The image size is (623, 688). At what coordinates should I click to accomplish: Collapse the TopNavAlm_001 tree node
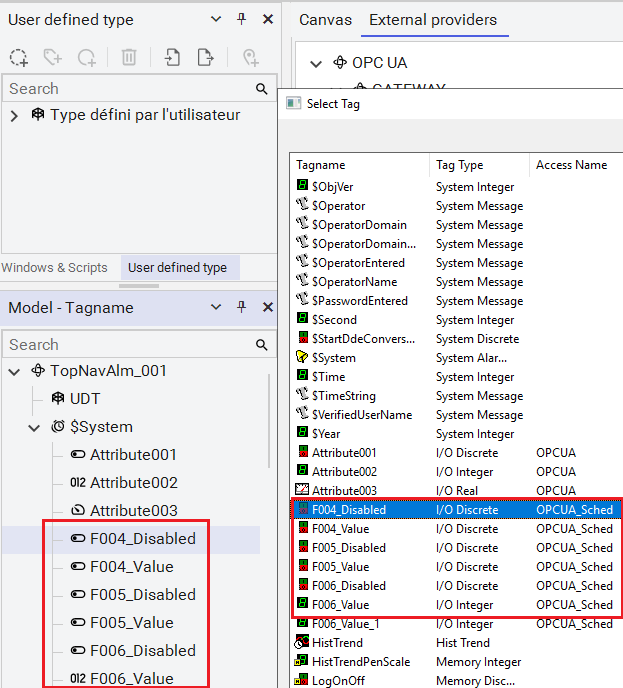pyautogui.click(x=14, y=371)
